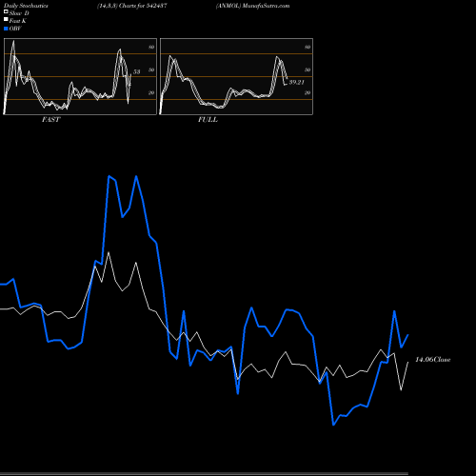Click the Fast K legend swatch

tap(6, 20)
